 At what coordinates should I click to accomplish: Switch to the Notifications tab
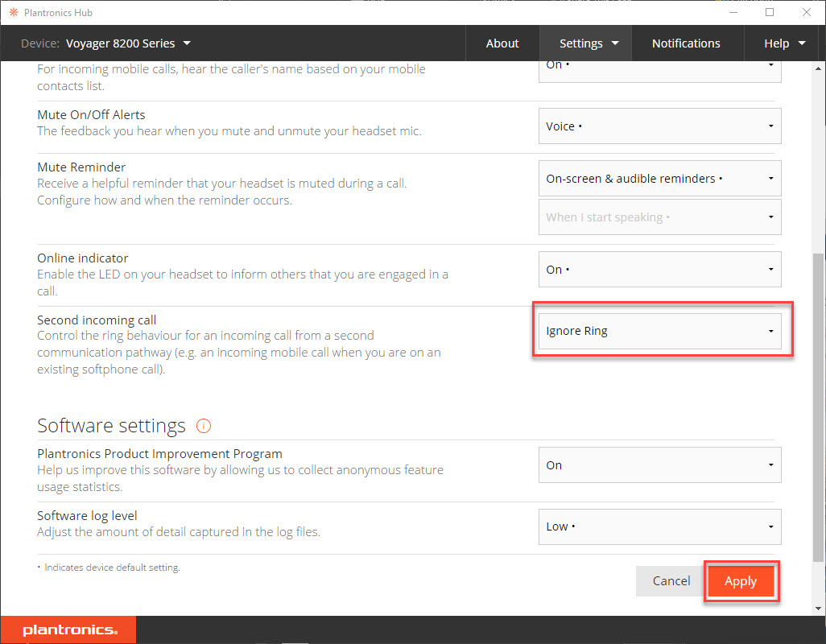[x=686, y=43]
